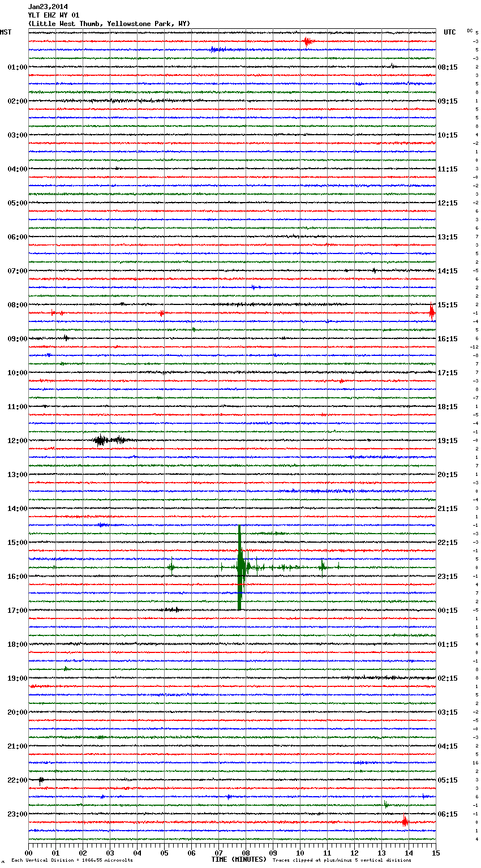This screenshot has width=481, height=868.
Task: Click the UTC column header
Action: [450, 32]
